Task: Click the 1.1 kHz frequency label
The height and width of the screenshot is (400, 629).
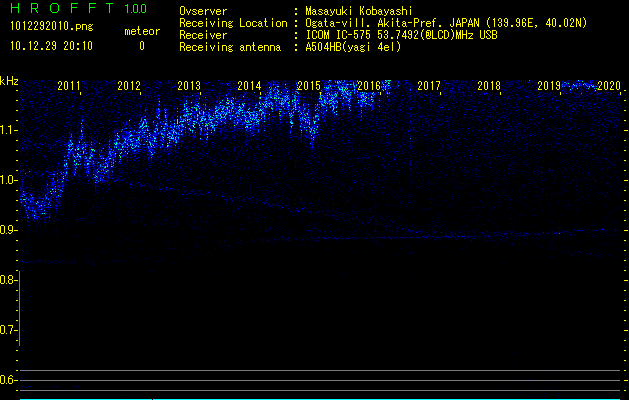Action: (8, 130)
